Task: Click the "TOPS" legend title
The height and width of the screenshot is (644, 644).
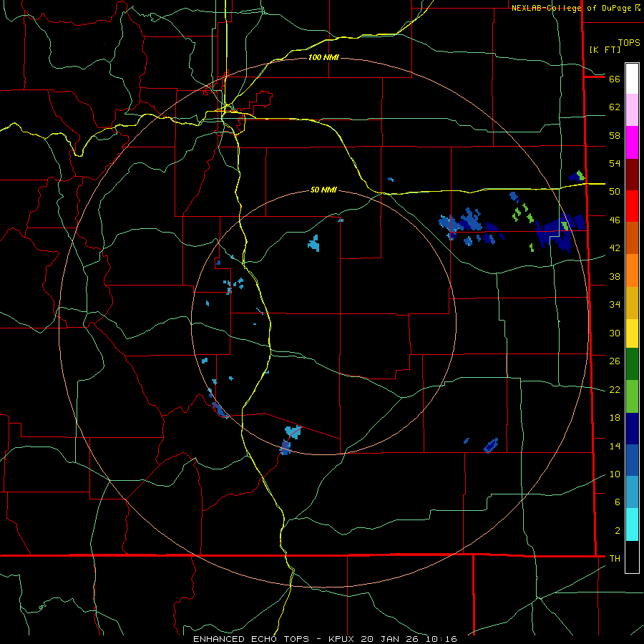Action: (629, 42)
